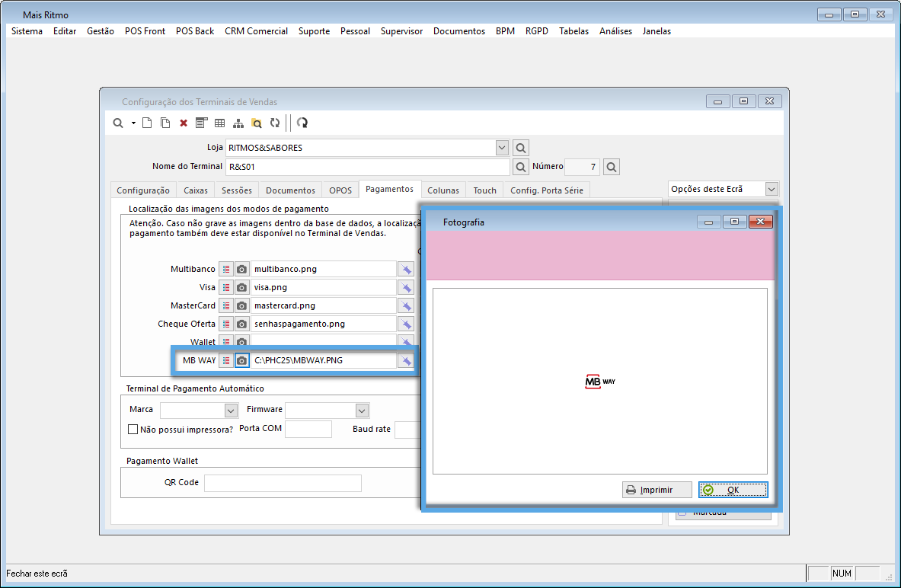Open the Sistema menu
Viewport: 901px width, 588px height.
[27, 31]
